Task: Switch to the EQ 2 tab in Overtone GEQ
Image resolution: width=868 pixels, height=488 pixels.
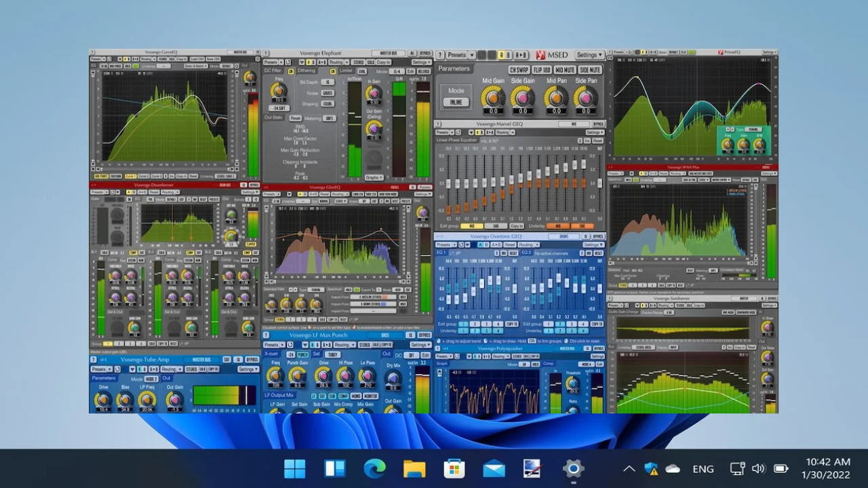Action: pyautogui.click(x=526, y=252)
